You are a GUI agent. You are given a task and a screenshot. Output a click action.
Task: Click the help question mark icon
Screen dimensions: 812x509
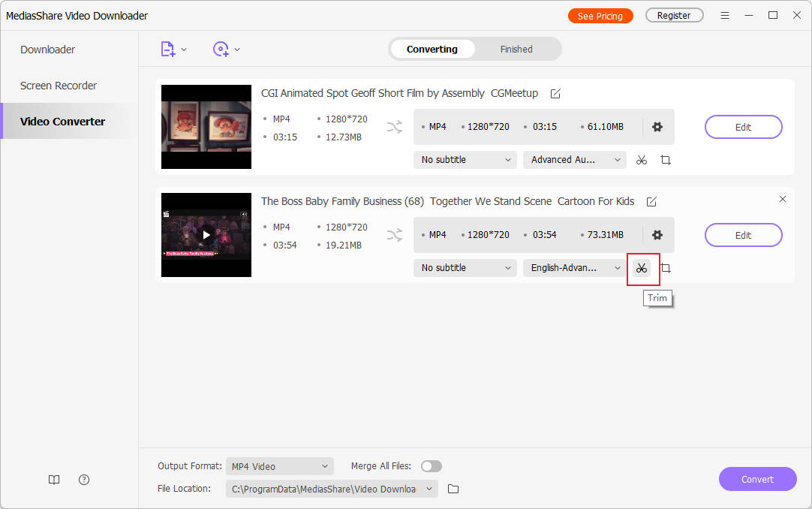point(84,480)
